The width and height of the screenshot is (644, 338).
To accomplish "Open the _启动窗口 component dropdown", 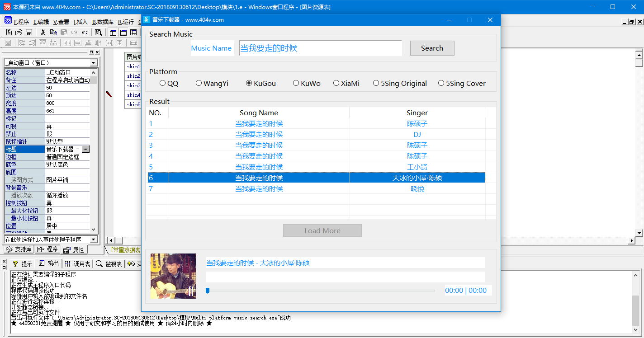I will pos(94,63).
